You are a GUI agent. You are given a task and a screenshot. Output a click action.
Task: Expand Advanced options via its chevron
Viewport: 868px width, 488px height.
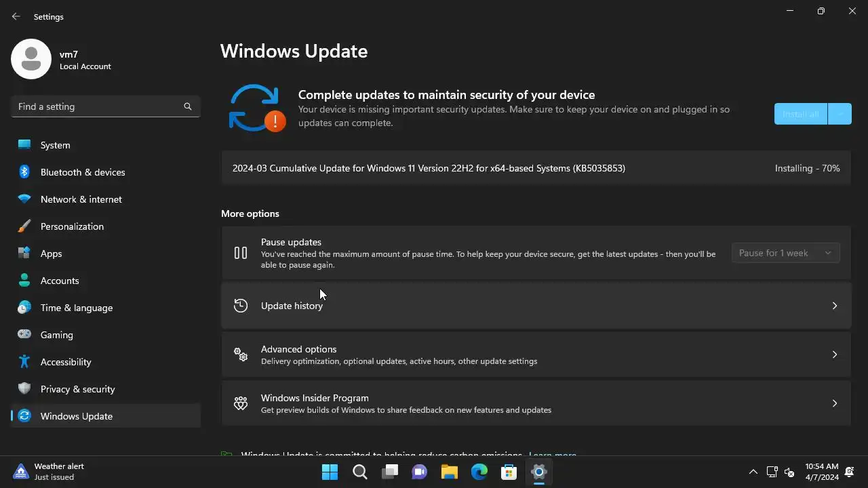[x=835, y=354]
